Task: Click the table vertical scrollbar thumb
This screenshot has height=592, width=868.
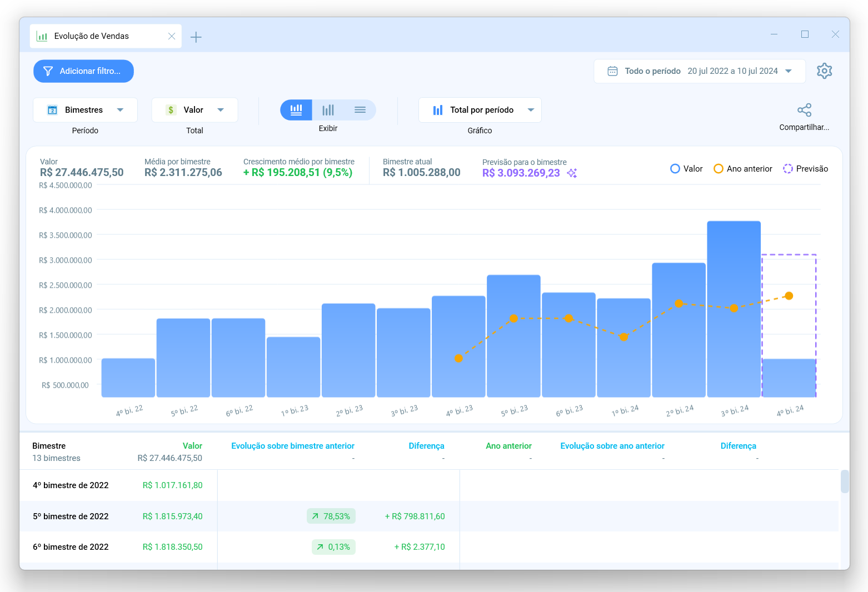Action: tap(845, 481)
